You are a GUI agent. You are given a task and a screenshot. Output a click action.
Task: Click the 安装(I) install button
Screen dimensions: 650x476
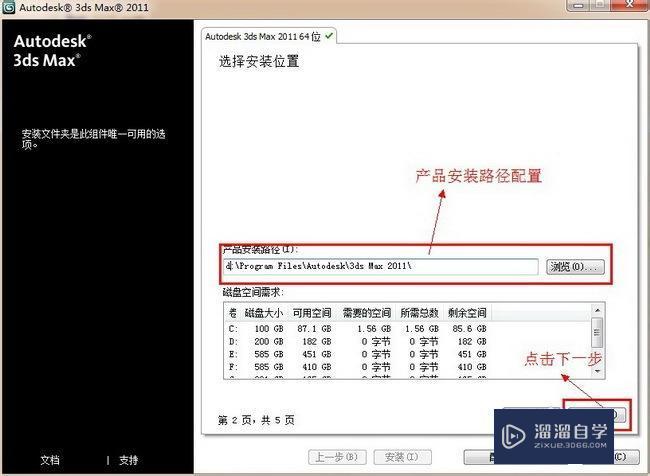[x=402, y=457]
